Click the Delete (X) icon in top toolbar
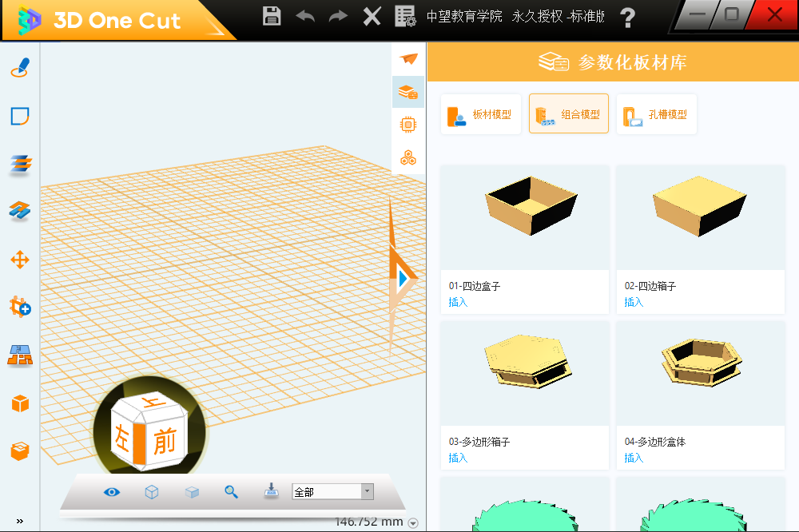 pos(372,14)
